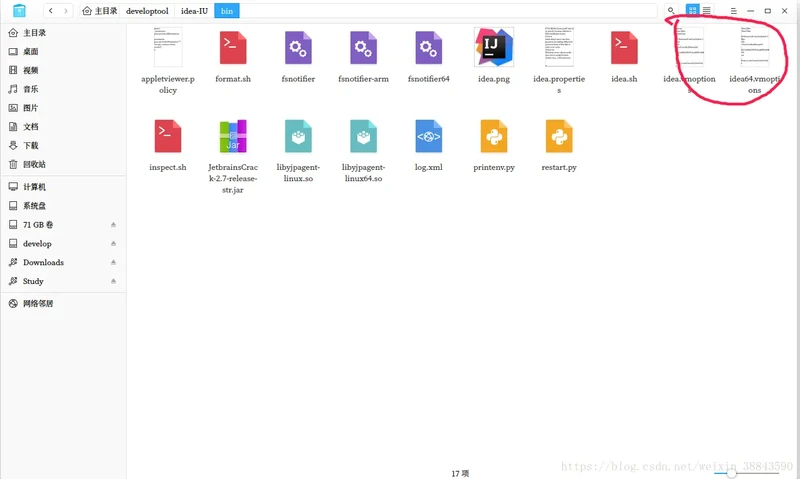Select the idea.png image file

pyautogui.click(x=493, y=48)
